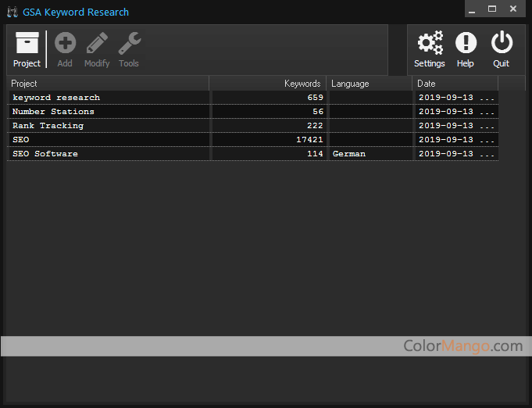Viewport: 532px width, 408px height.
Task: Sort by Project column header
Action: [x=108, y=84]
